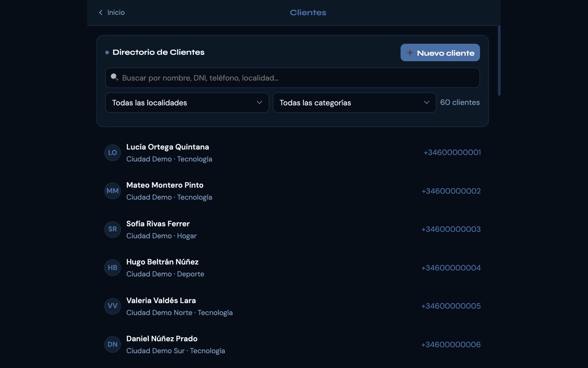Click the DN avatar icon

click(x=112, y=344)
